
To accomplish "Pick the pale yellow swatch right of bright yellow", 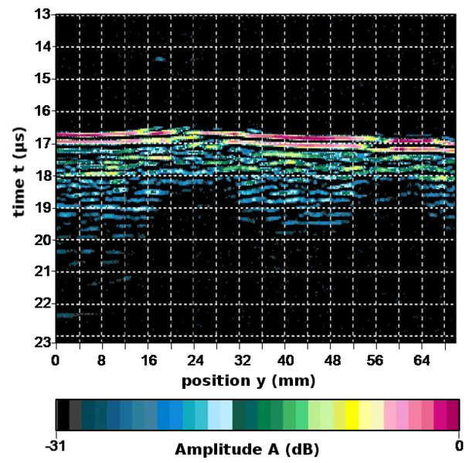I will coord(365,414).
